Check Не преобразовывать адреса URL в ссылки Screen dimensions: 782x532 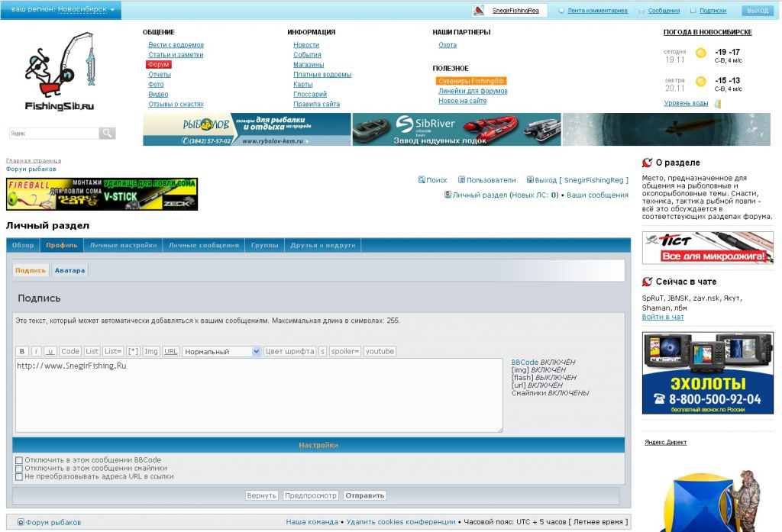click(19, 477)
